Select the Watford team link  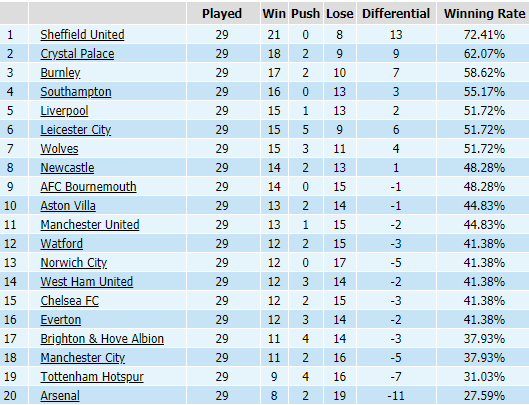(62, 244)
